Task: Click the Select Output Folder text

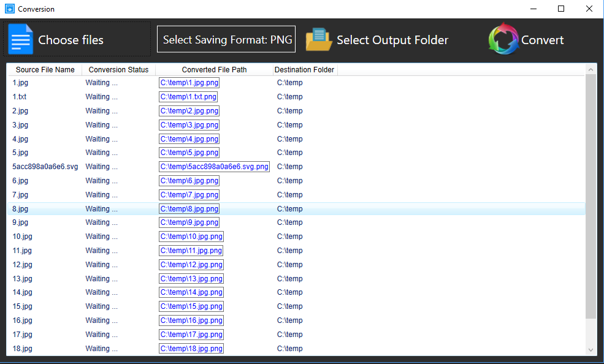Action: [392, 40]
